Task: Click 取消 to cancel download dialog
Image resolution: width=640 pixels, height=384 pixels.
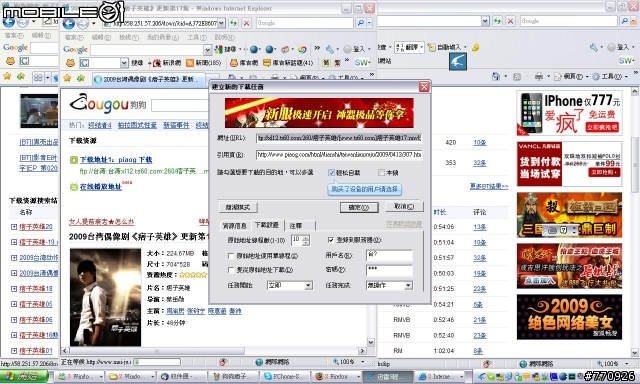Action: [404, 207]
